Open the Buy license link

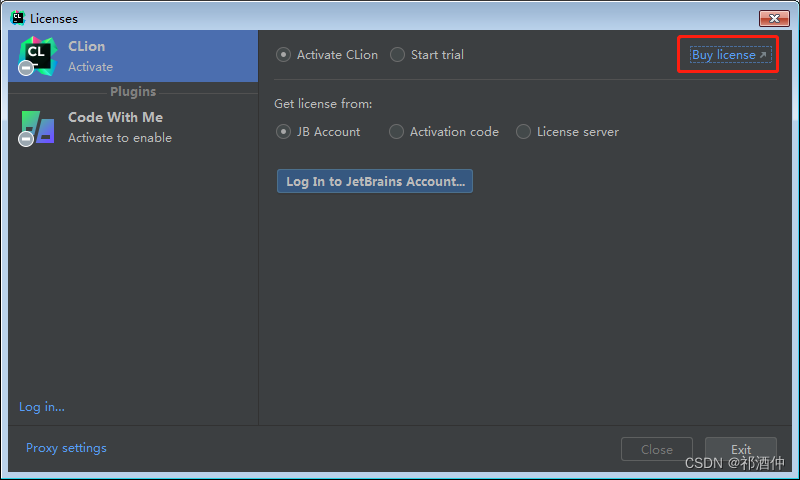[730, 55]
